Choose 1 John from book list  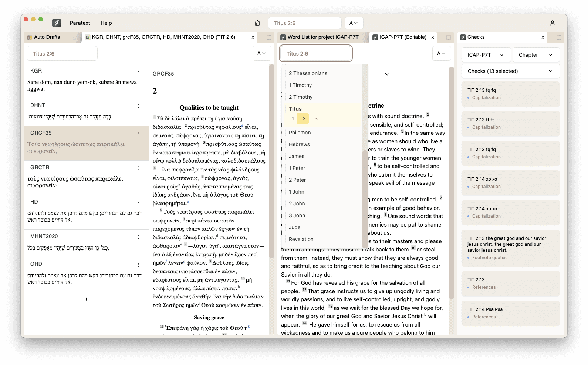click(x=322, y=192)
